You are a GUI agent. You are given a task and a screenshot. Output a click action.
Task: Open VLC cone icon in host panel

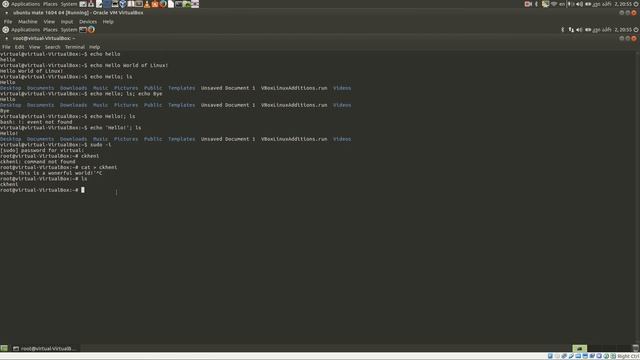coord(147,4)
